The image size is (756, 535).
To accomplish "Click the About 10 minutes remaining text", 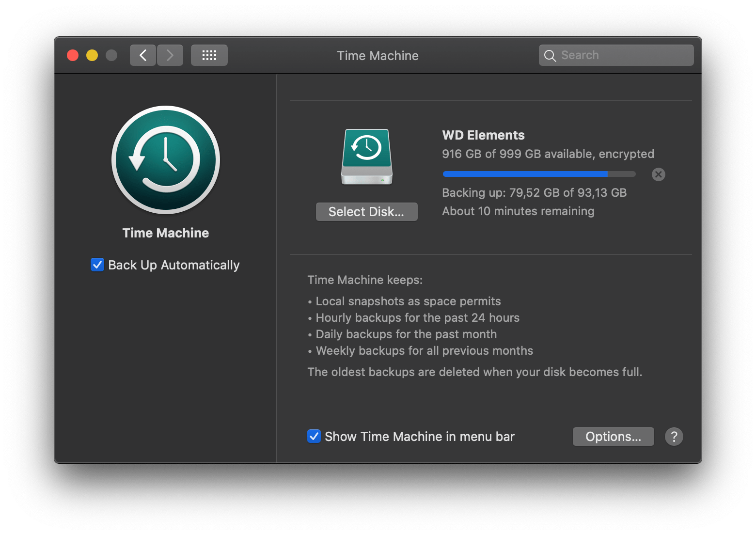I will pyautogui.click(x=518, y=211).
